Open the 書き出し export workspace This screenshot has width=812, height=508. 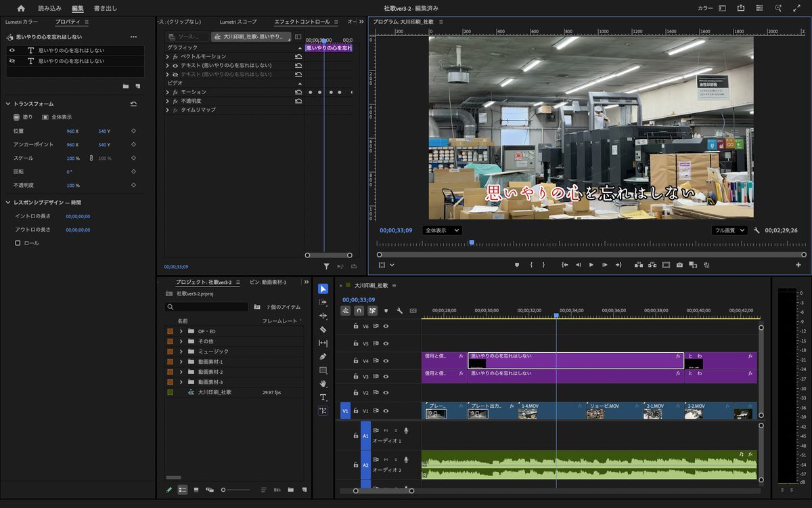tap(105, 8)
